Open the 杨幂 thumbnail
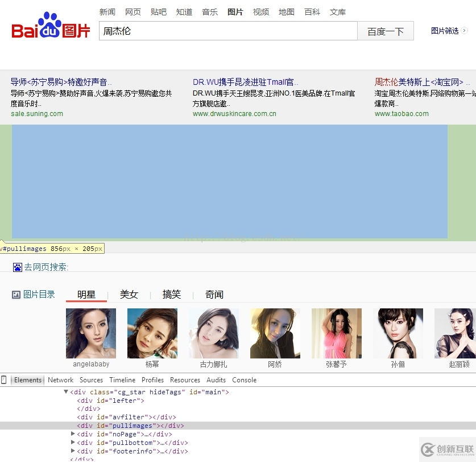 (152, 333)
